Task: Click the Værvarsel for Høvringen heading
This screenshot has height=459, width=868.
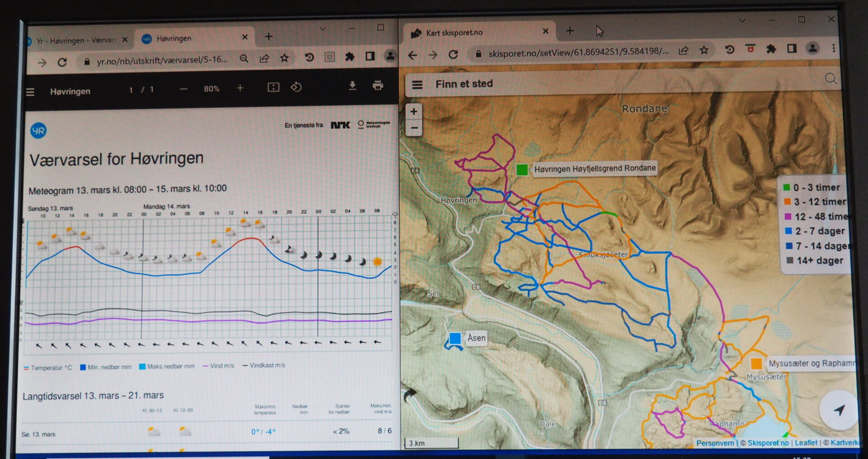Action: pyautogui.click(x=117, y=159)
